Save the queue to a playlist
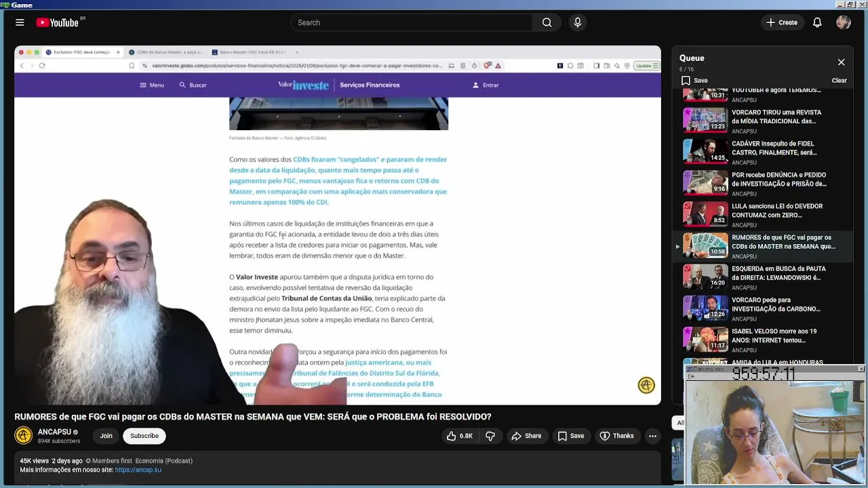The width and height of the screenshot is (868, 488). (x=694, y=80)
